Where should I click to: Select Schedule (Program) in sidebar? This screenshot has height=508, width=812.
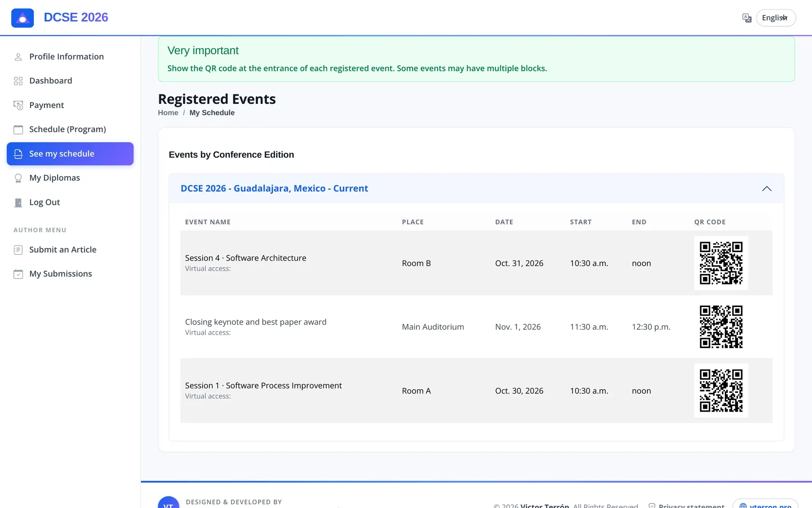(70, 129)
